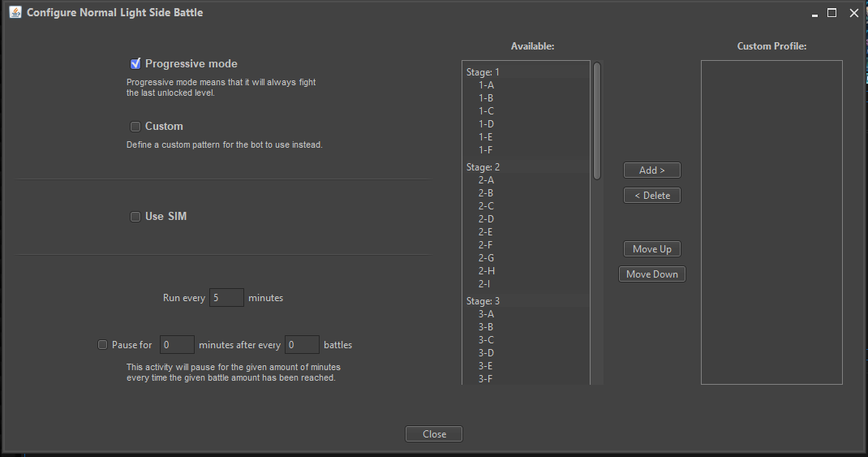Screen dimensions: 868x457
Task: Pick level 3-D from Available list
Action: (486, 353)
